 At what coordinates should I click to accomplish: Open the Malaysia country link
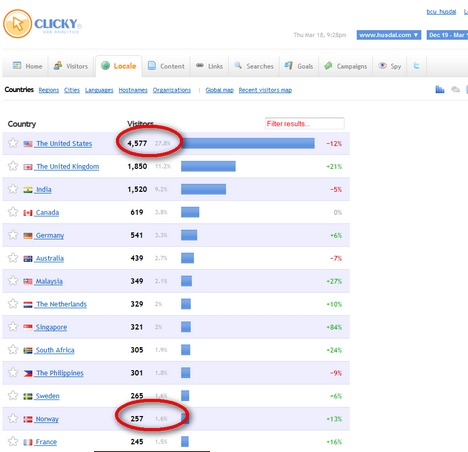coord(49,281)
